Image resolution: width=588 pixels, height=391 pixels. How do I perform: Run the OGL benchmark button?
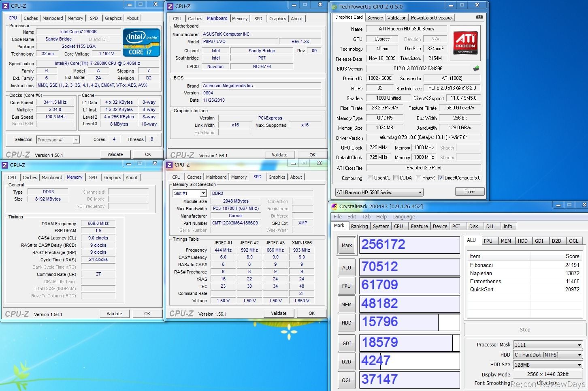pos(346,380)
